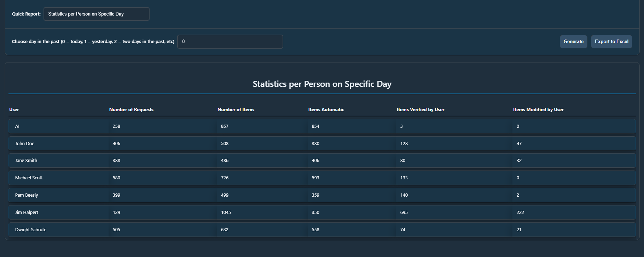Click the Quick Report label

26,14
